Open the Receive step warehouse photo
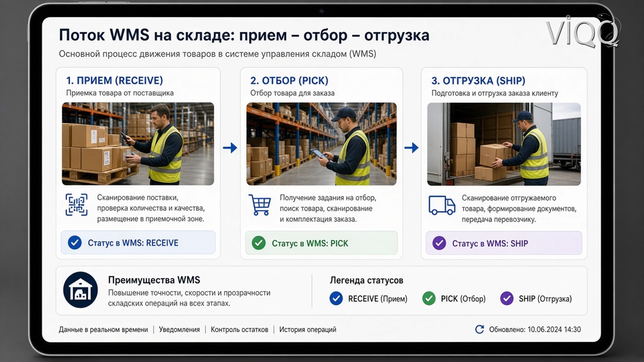 pyautogui.click(x=138, y=144)
